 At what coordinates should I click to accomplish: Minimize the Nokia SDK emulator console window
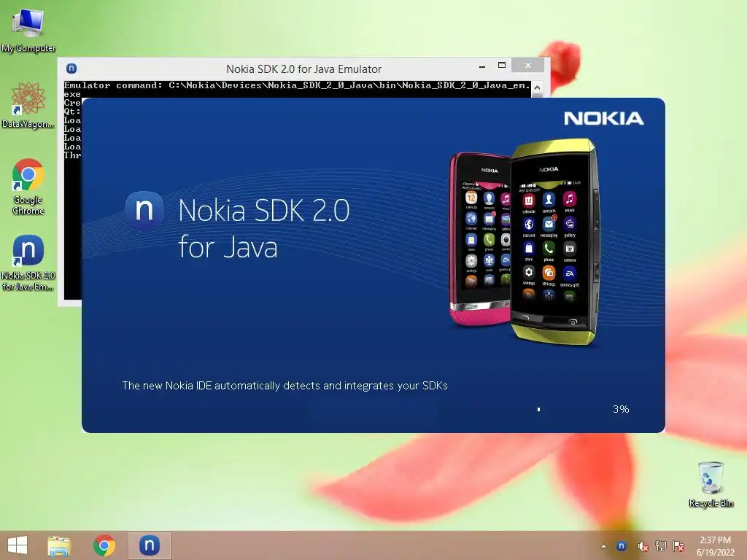(482, 66)
